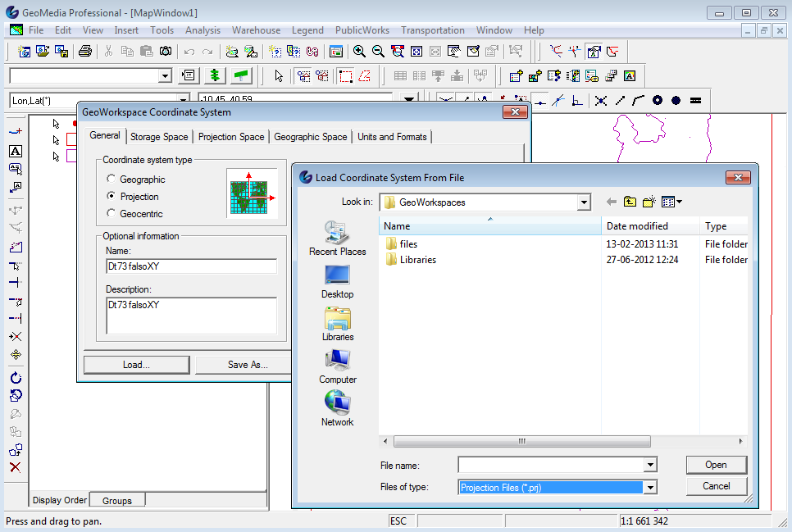Click the Copy icon on the toolbar

click(128, 51)
